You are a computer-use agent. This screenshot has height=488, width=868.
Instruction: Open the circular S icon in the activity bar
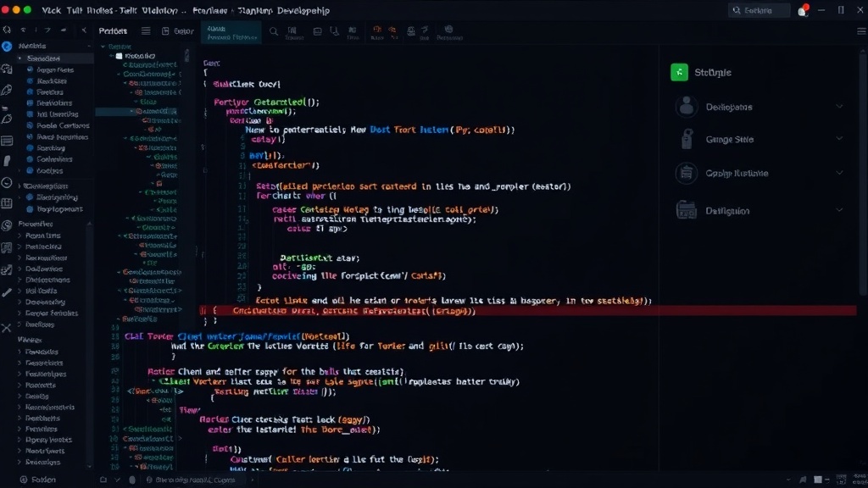tap(7, 225)
